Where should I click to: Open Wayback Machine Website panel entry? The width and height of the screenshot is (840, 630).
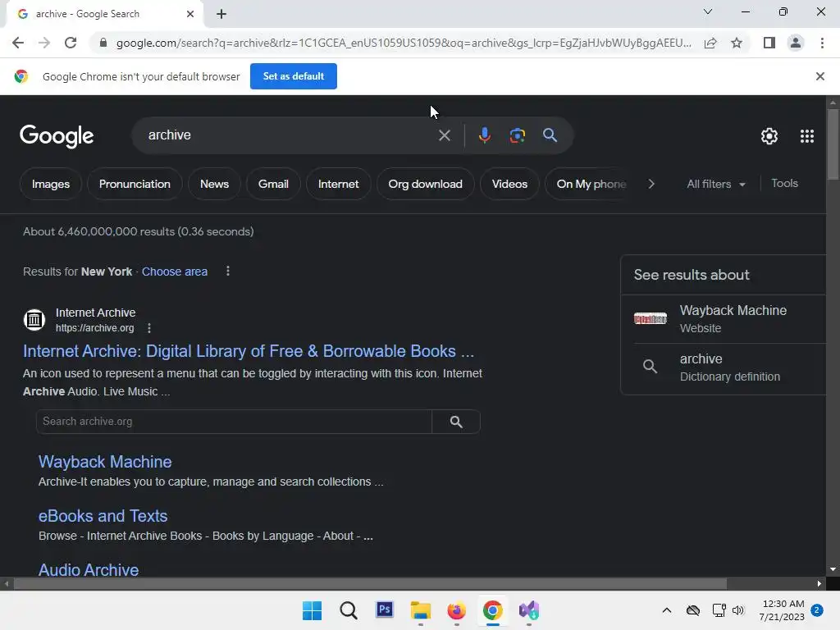pos(724,319)
